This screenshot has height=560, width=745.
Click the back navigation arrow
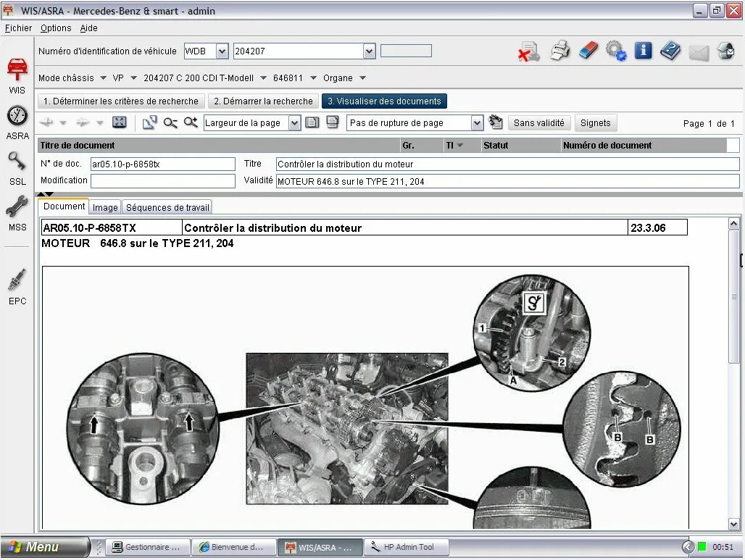(x=46, y=122)
